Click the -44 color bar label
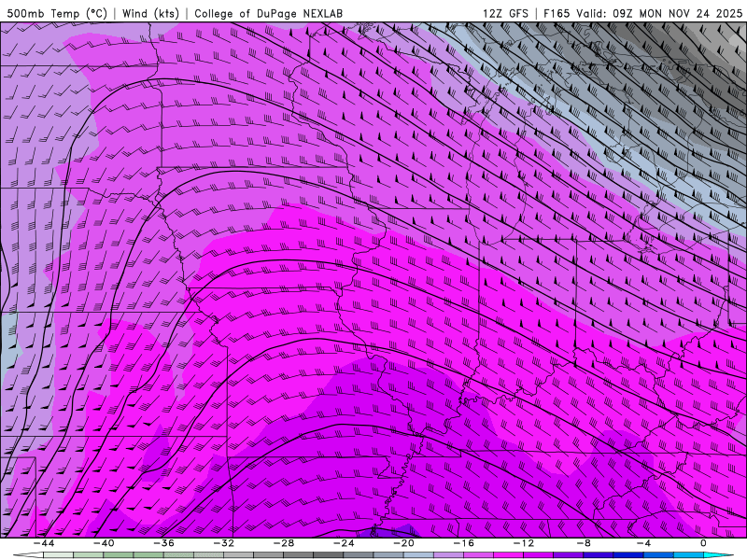Image resolution: width=747 pixels, height=560 pixels. tap(43, 543)
